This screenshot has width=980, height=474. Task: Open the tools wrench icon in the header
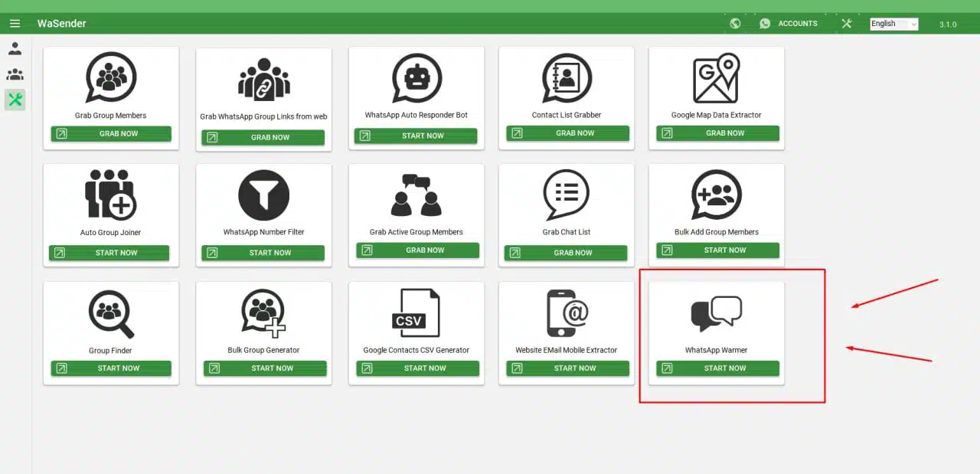click(846, 24)
